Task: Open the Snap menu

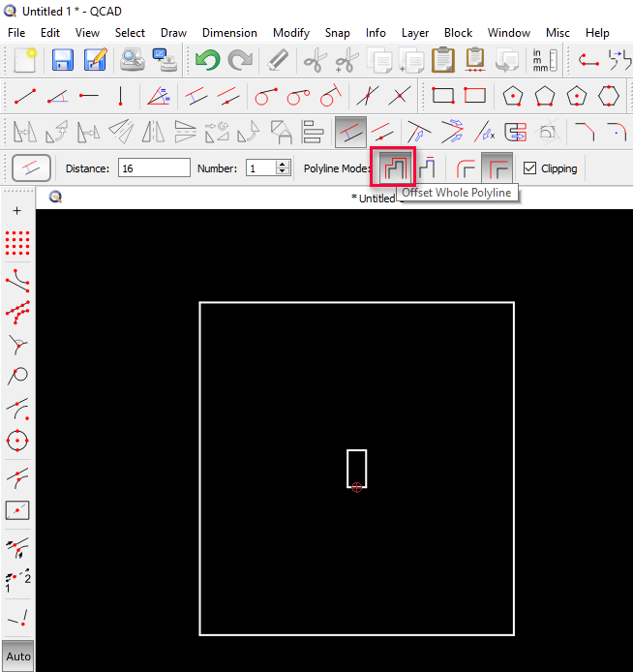Action: point(338,33)
